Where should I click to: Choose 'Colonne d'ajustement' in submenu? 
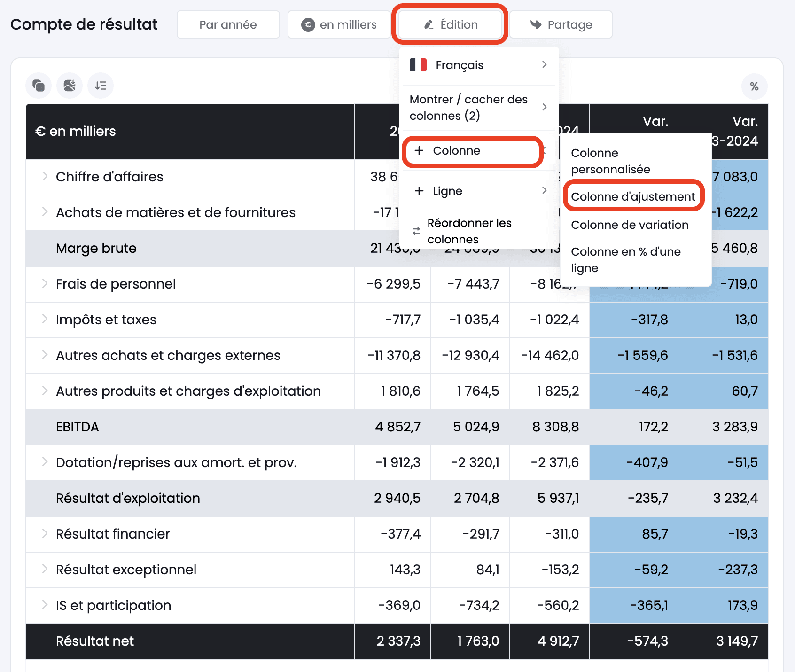coord(633,196)
